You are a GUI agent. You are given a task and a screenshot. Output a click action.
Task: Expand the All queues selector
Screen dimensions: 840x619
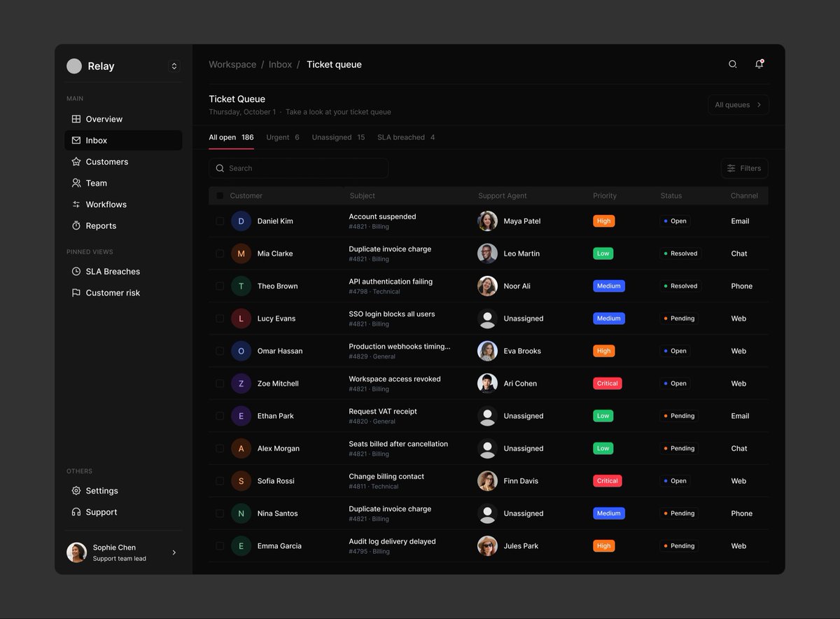[738, 105]
